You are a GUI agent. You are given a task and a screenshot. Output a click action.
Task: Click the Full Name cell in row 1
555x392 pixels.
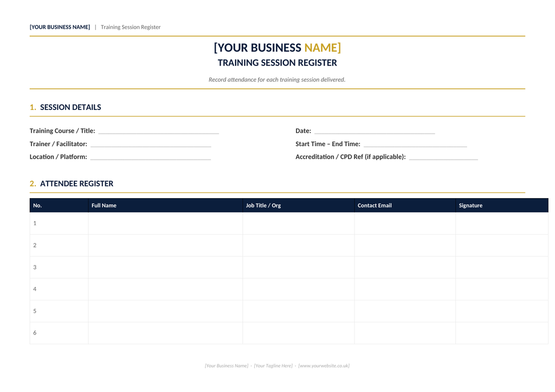point(165,224)
